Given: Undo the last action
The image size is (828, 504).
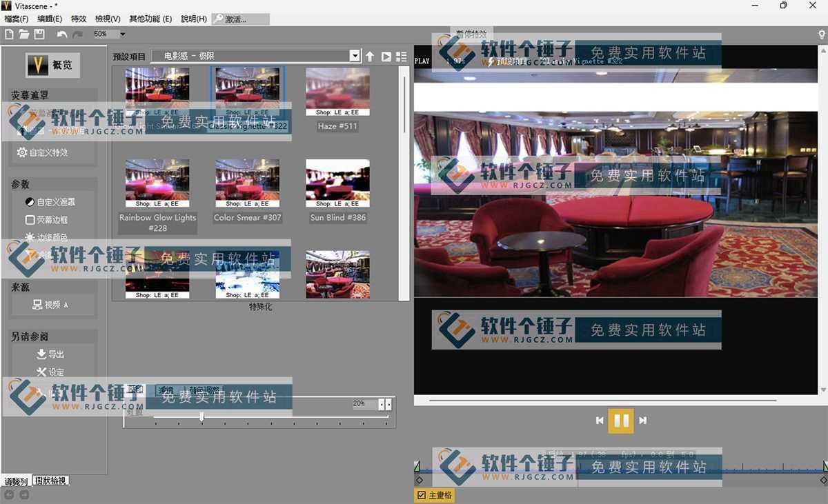Looking at the screenshot, I should [63, 34].
